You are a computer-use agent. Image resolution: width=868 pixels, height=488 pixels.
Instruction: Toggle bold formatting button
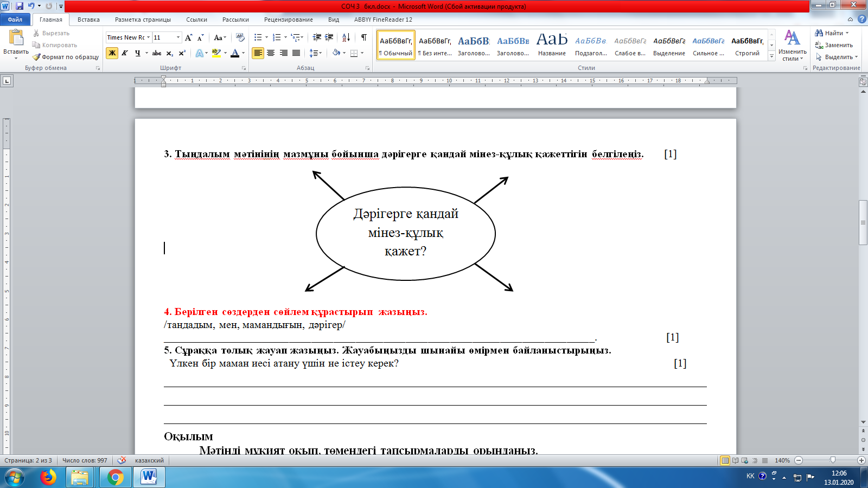112,53
